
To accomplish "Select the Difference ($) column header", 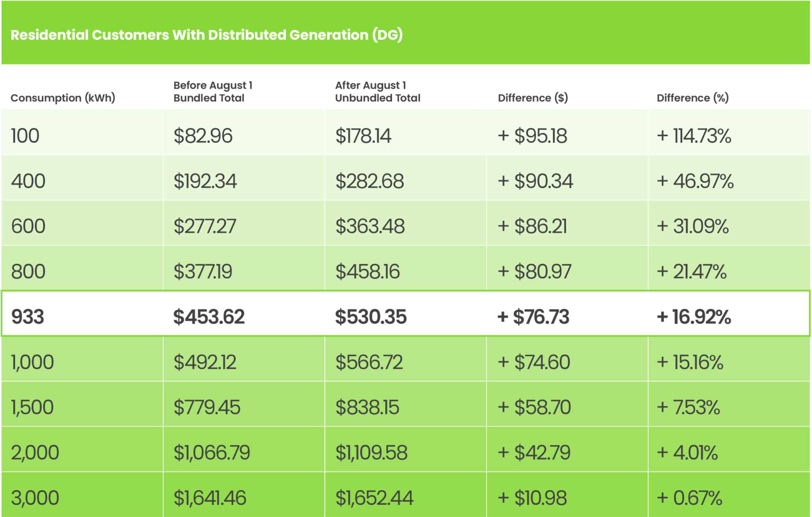I will [533, 98].
